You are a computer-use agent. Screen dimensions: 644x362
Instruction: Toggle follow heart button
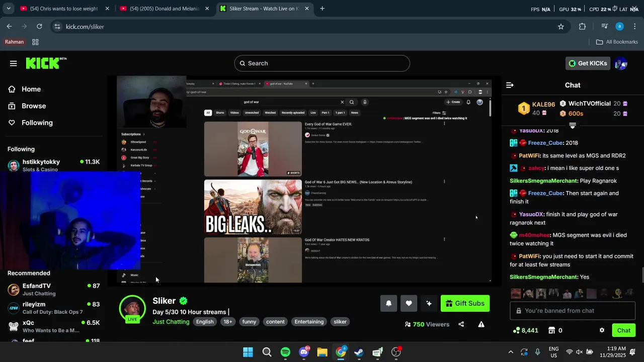tap(409, 303)
